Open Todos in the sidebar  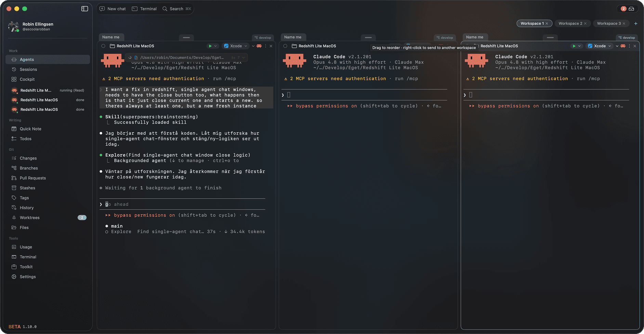coord(48,139)
